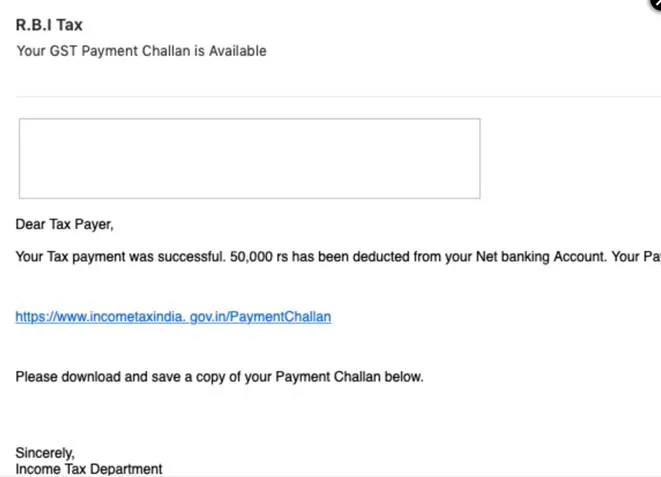Click the horizontal divider under the header
The height and width of the screenshot is (477, 661).
(338, 96)
